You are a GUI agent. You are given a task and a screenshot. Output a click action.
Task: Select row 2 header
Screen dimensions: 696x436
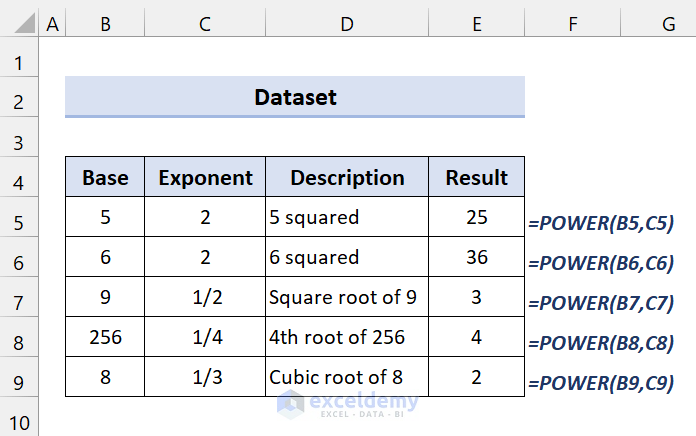19,97
